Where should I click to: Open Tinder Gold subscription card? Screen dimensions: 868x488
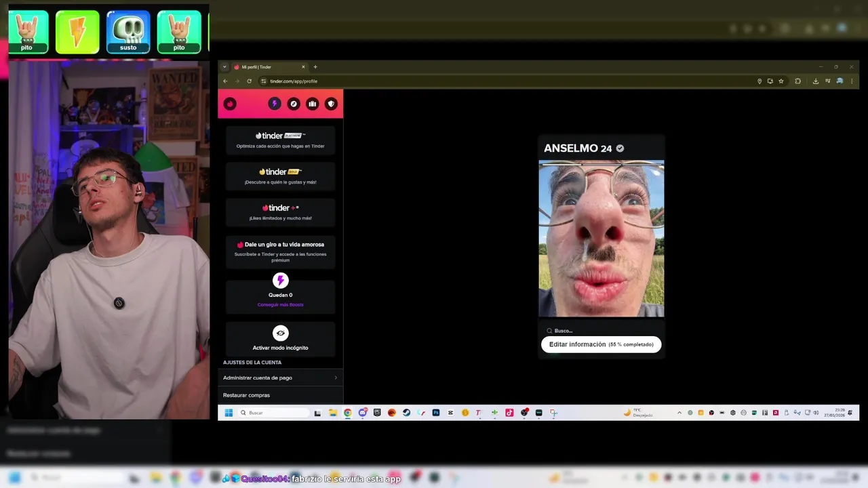tap(280, 176)
